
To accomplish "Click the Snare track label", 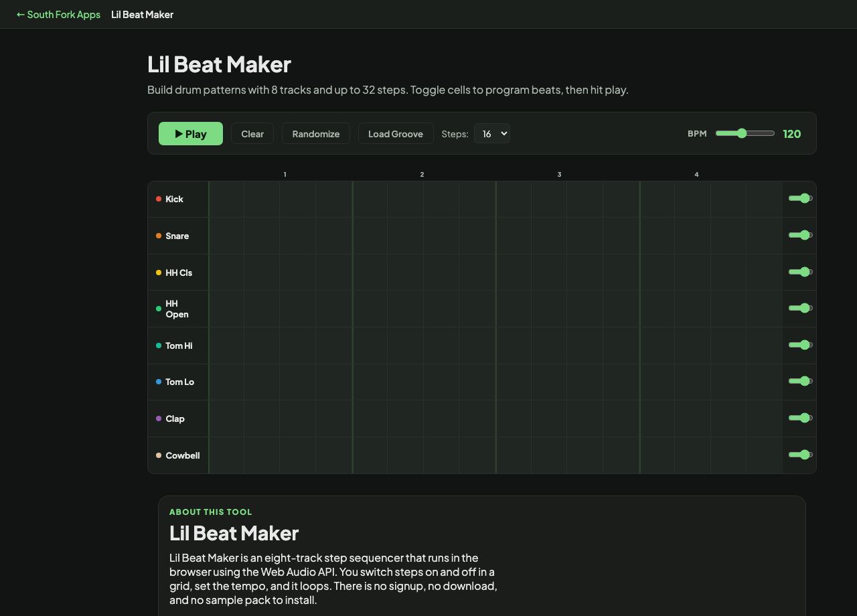I will (x=177, y=236).
